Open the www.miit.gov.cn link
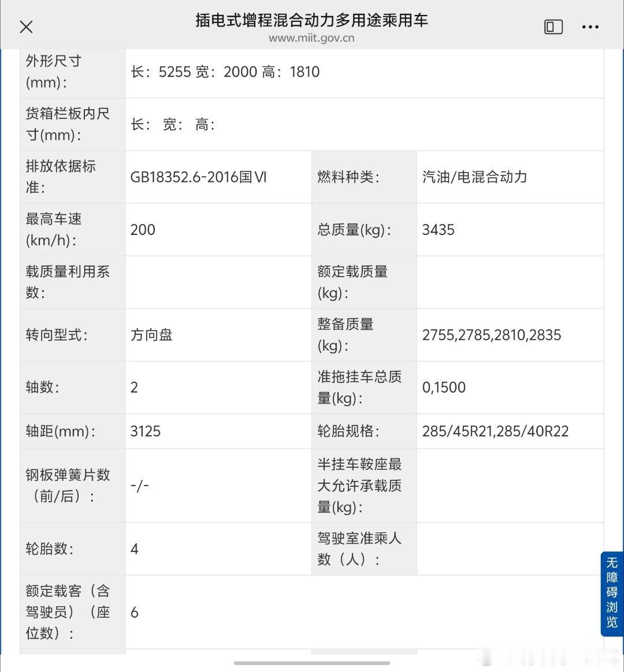The image size is (624, 672). tap(311, 38)
